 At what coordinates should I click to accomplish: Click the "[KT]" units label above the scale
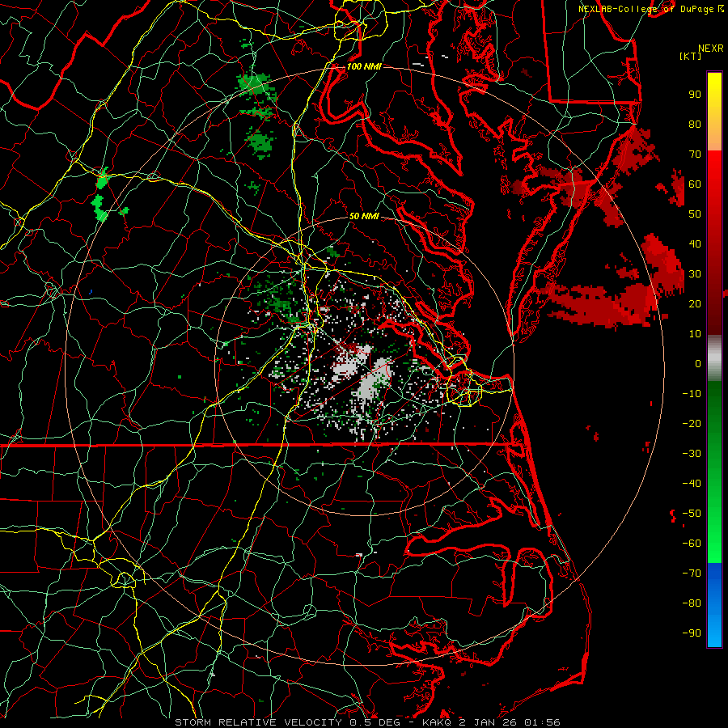click(691, 56)
